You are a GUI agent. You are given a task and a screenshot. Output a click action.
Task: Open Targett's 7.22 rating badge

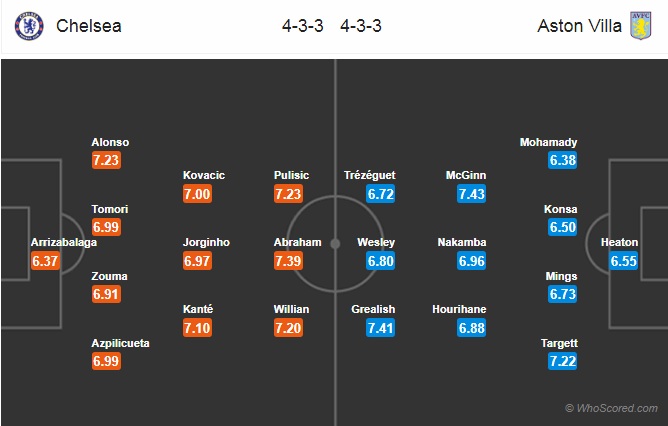(x=563, y=361)
